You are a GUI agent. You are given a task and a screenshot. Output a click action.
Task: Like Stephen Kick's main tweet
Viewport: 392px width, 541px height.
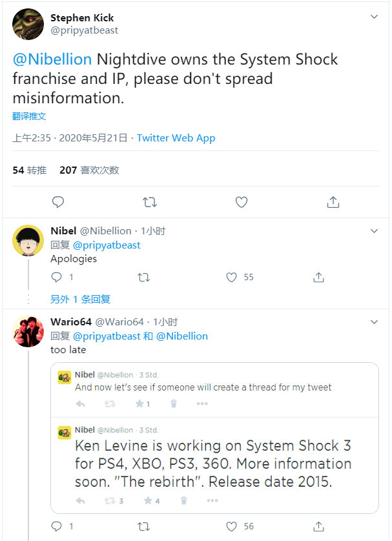[242, 202]
